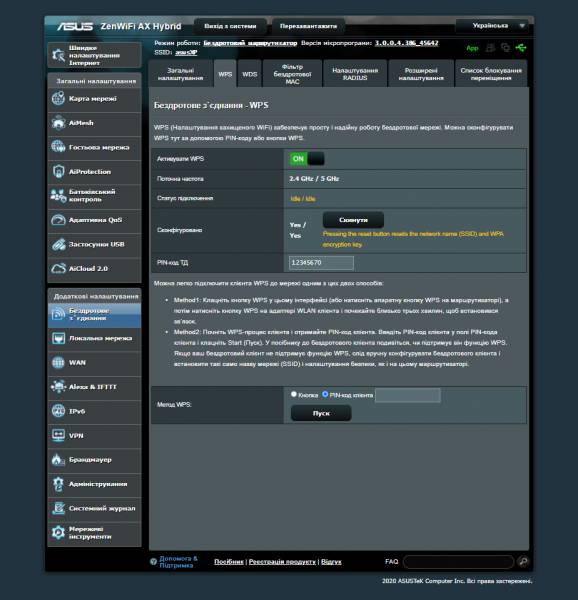Select the Кнопка (push button) radio option
The height and width of the screenshot is (600, 578).
click(294, 394)
